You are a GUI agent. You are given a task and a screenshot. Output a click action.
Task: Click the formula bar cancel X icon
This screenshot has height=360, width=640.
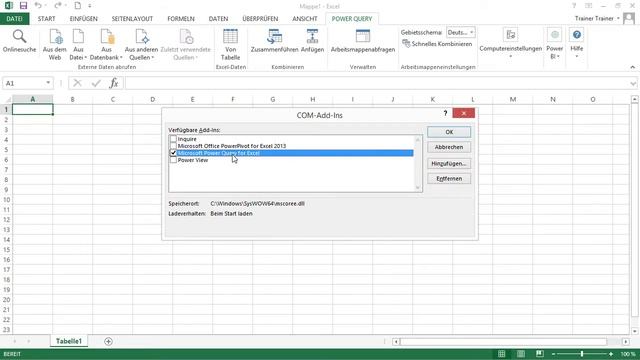tap(77, 83)
